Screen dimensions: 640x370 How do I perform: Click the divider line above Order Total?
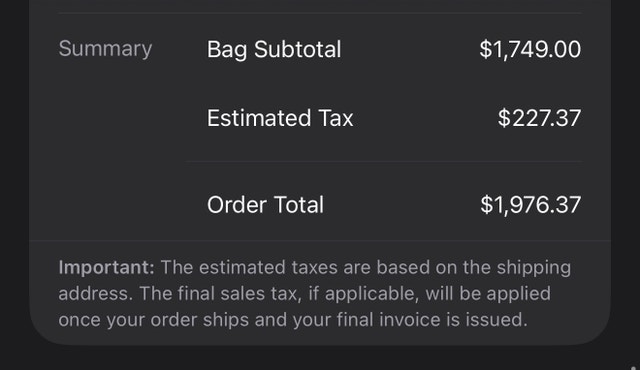tap(384, 162)
